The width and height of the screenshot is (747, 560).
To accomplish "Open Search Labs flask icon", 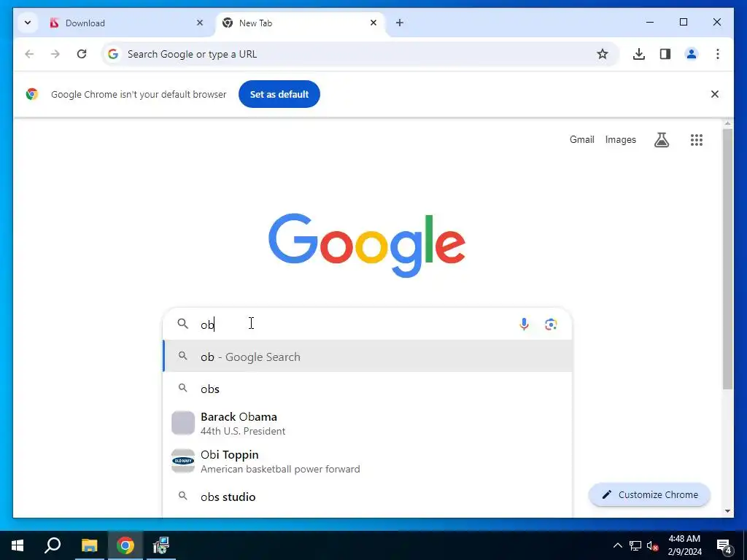I will (661, 139).
